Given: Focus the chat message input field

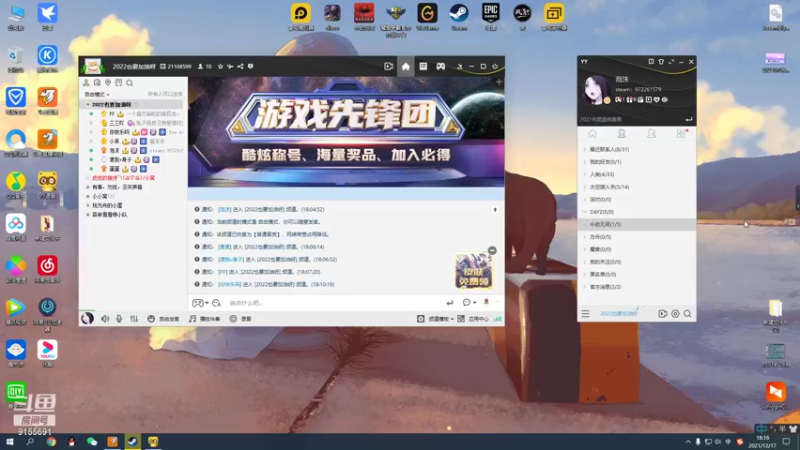Looking at the screenshot, I should (x=334, y=303).
